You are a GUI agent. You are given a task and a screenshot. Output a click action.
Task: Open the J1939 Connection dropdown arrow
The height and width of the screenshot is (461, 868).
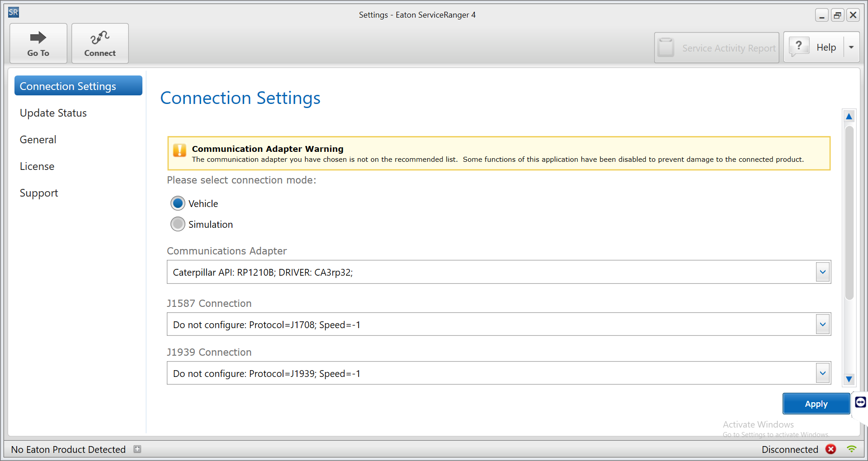pos(823,373)
